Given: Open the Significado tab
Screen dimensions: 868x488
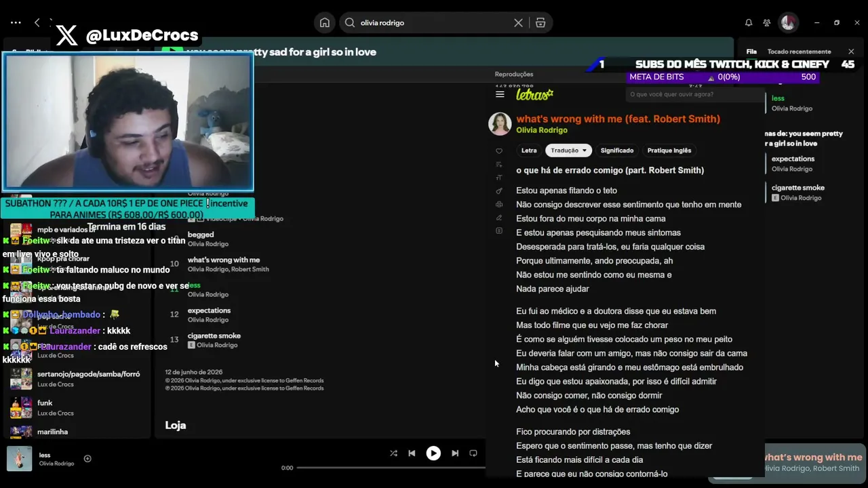Looking at the screenshot, I should (x=617, y=150).
